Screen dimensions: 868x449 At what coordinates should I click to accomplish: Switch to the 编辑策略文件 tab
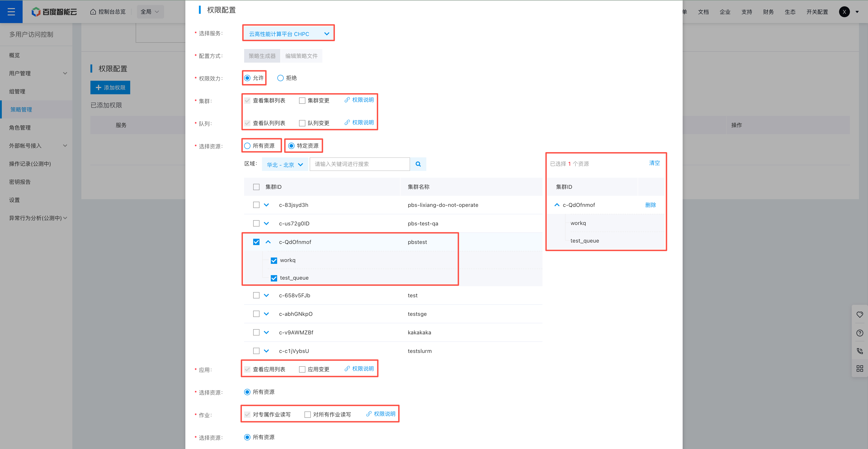[x=301, y=56]
